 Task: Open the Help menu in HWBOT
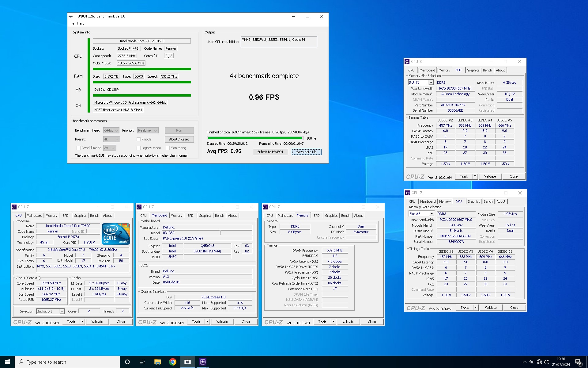coord(81,23)
